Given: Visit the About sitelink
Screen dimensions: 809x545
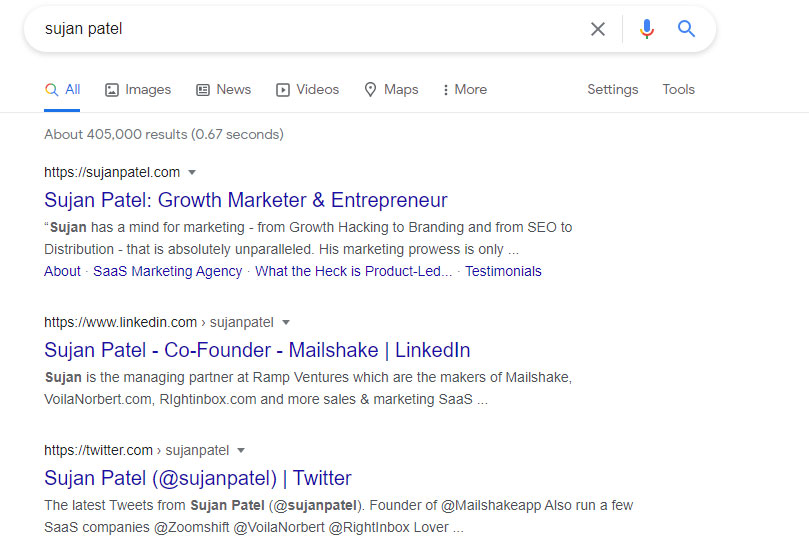Looking at the screenshot, I should (62, 271).
